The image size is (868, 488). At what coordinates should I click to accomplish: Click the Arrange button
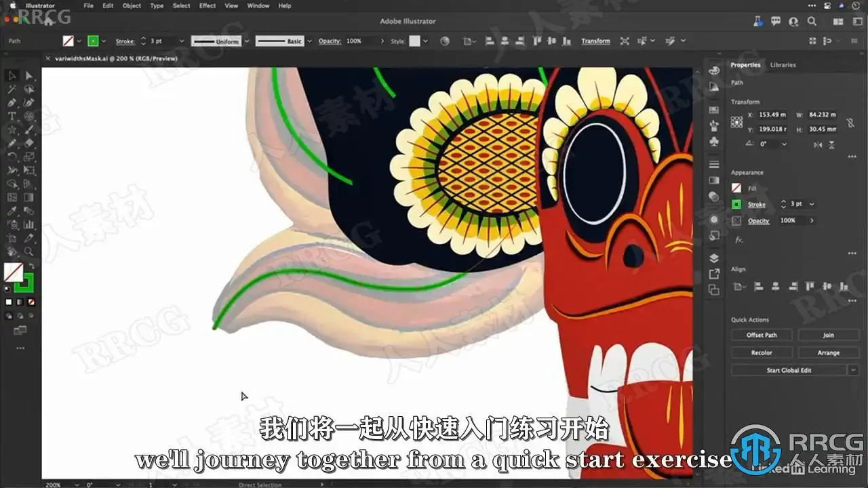coord(828,352)
